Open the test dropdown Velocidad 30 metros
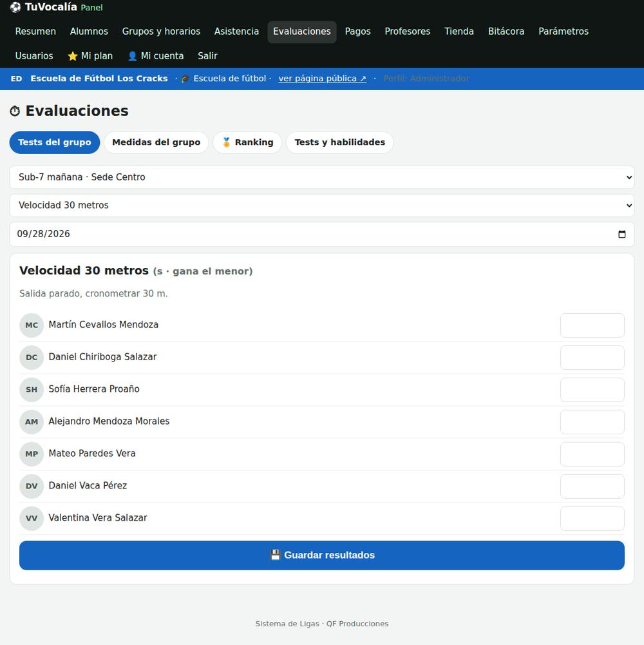This screenshot has height=645, width=644. pyautogui.click(x=322, y=206)
